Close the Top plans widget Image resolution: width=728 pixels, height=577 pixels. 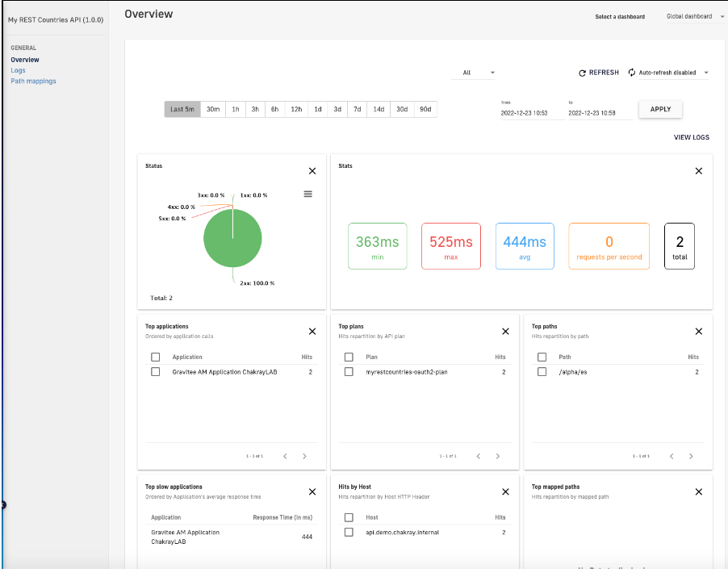click(x=505, y=331)
